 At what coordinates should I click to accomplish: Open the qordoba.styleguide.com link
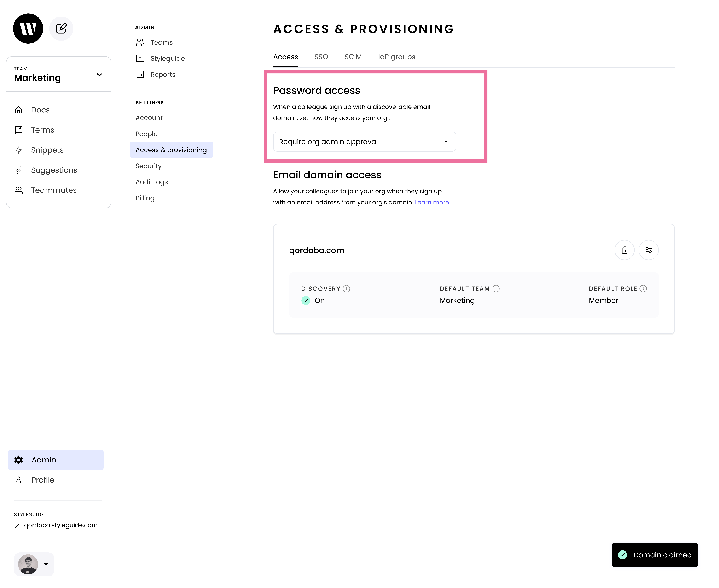pos(61,525)
